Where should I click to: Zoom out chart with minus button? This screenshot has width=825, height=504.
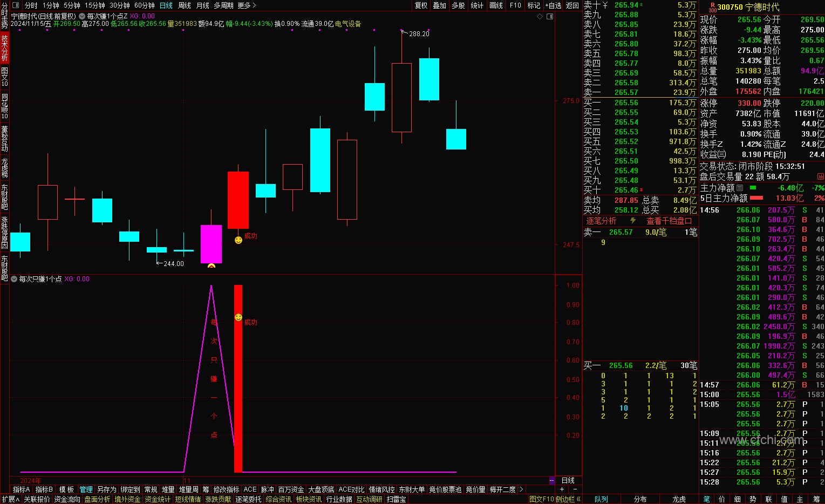(576, 489)
